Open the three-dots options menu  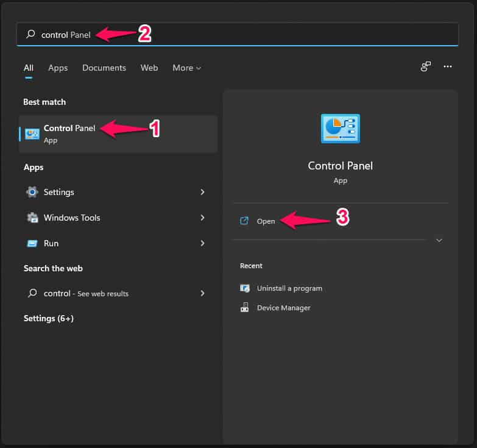point(448,66)
